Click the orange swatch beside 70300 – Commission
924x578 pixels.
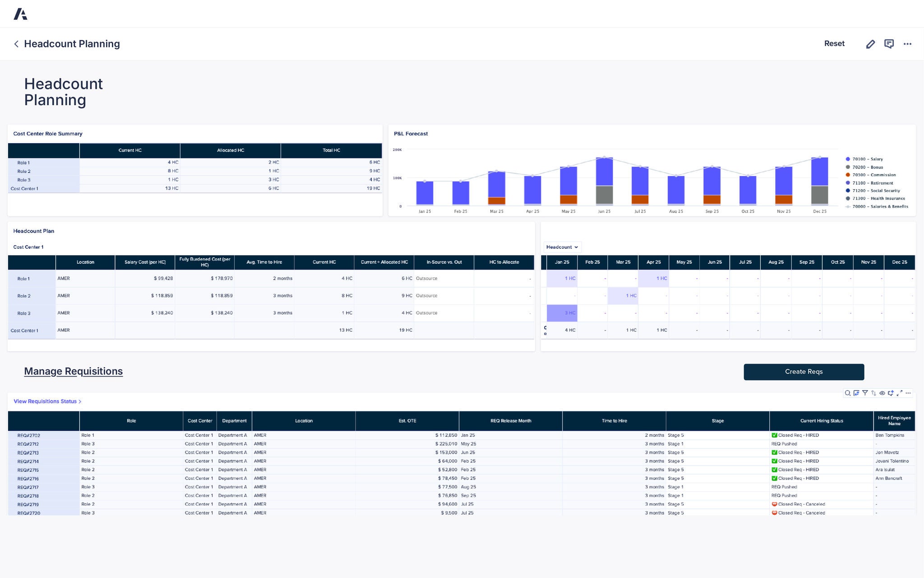(x=847, y=175)
